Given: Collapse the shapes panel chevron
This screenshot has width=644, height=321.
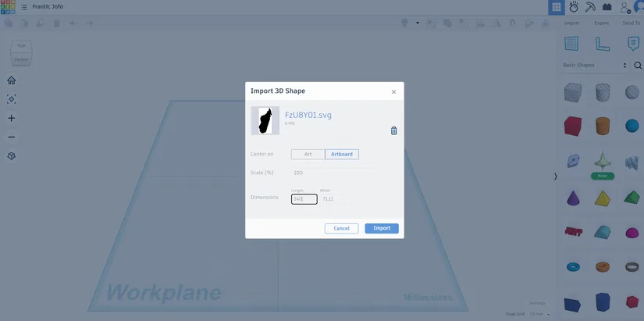Looking at the screenshot, I should tap(555, 177).
